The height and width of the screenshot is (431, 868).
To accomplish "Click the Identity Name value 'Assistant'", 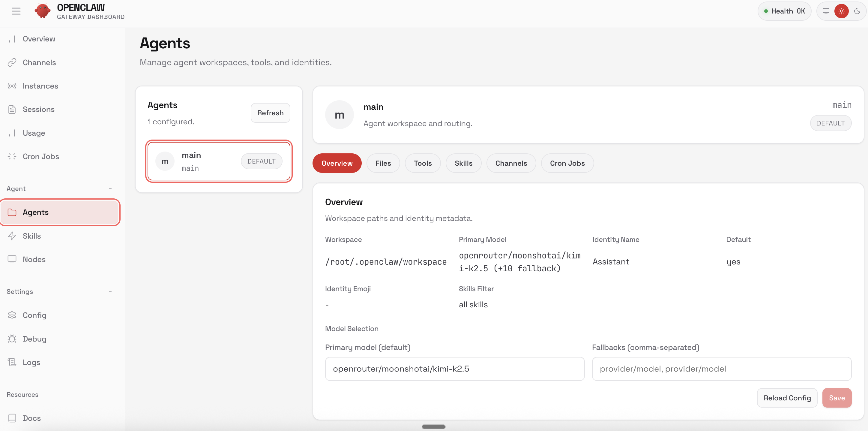I will pyautogui.click(x=611, y=262).
